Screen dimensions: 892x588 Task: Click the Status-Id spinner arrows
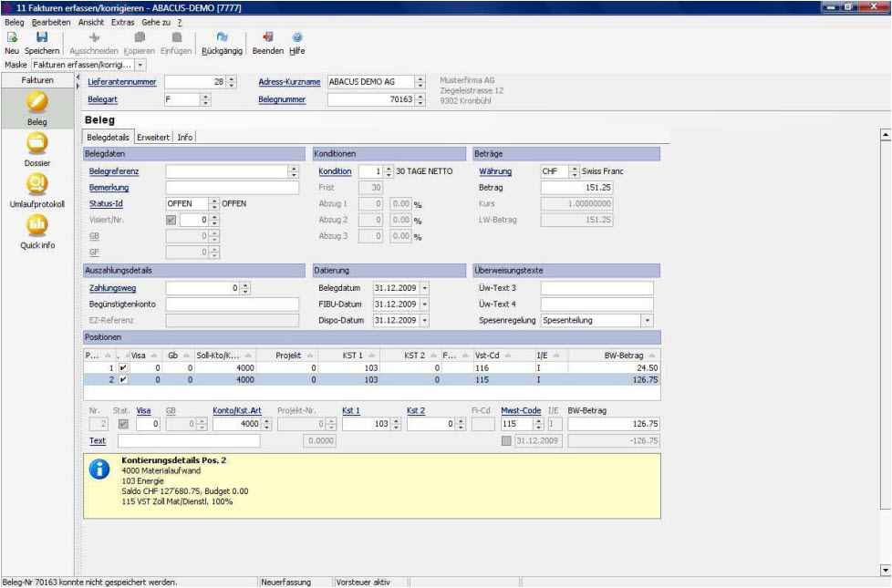(x=214, y=203)
